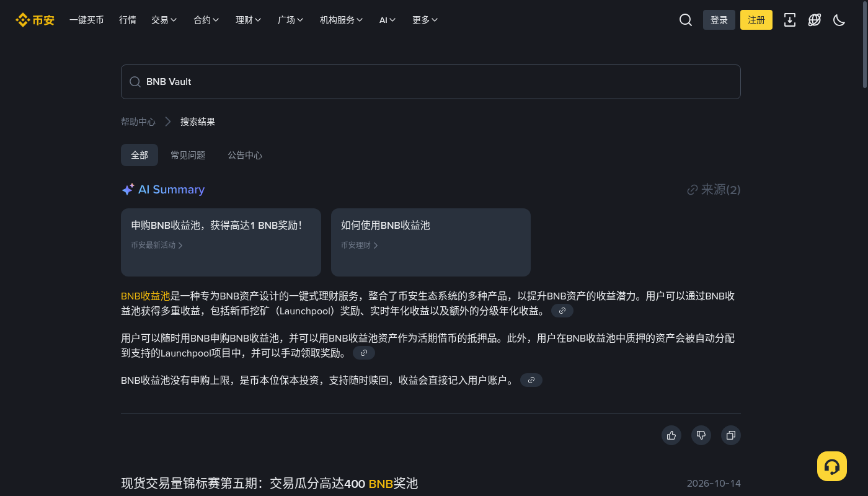Image resolution: width=868 pixels, height=496 pixels.
Task: Click the 币安理财 category link
Action: pos(360,246)
